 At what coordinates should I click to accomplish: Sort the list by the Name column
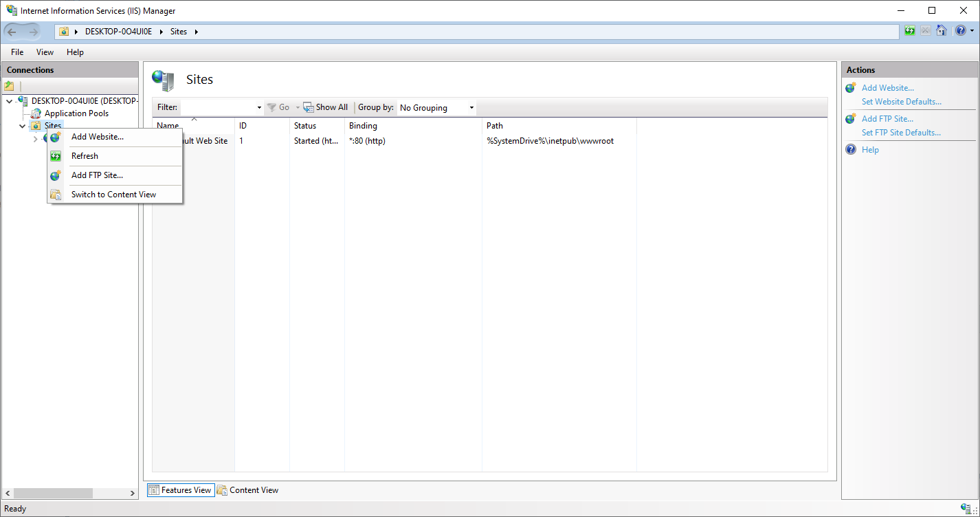(194, 126)
